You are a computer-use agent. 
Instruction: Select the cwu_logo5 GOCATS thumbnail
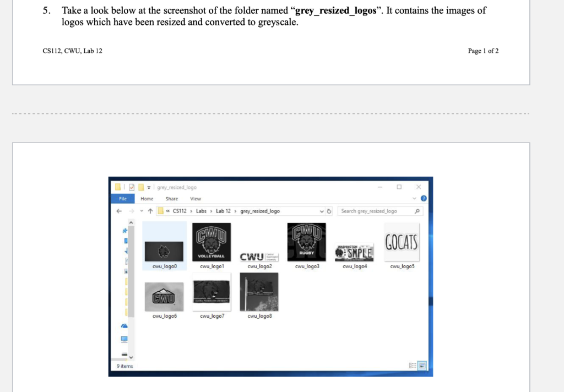point(402,241)
